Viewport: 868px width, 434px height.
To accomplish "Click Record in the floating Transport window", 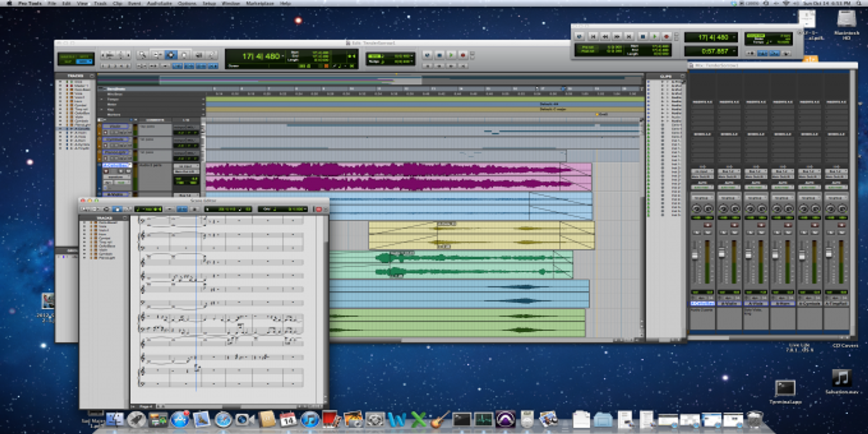I will tap(666, 37).
